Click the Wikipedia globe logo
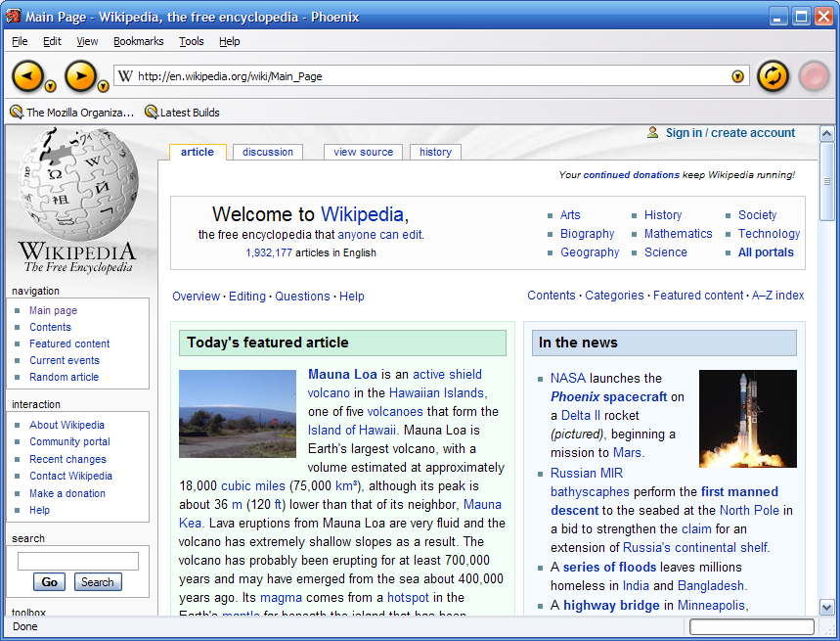This screenshot has height=641, width=840. (x=79, y=183)
